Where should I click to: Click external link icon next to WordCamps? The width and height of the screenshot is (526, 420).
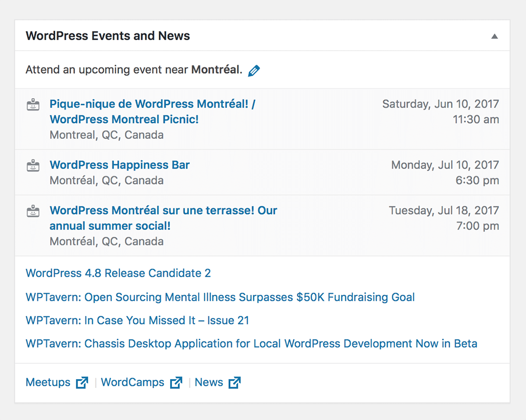pos(176,382)
